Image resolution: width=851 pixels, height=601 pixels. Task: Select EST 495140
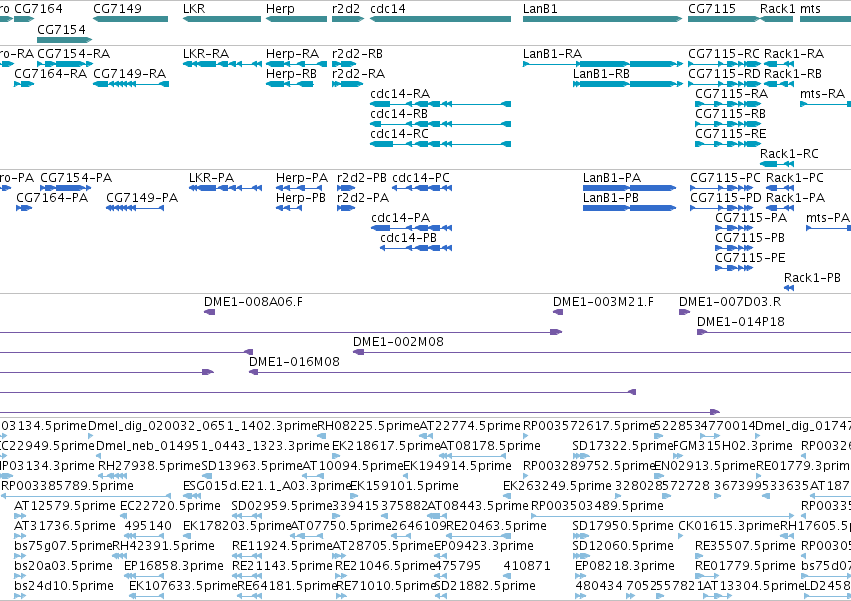[143, 536]
